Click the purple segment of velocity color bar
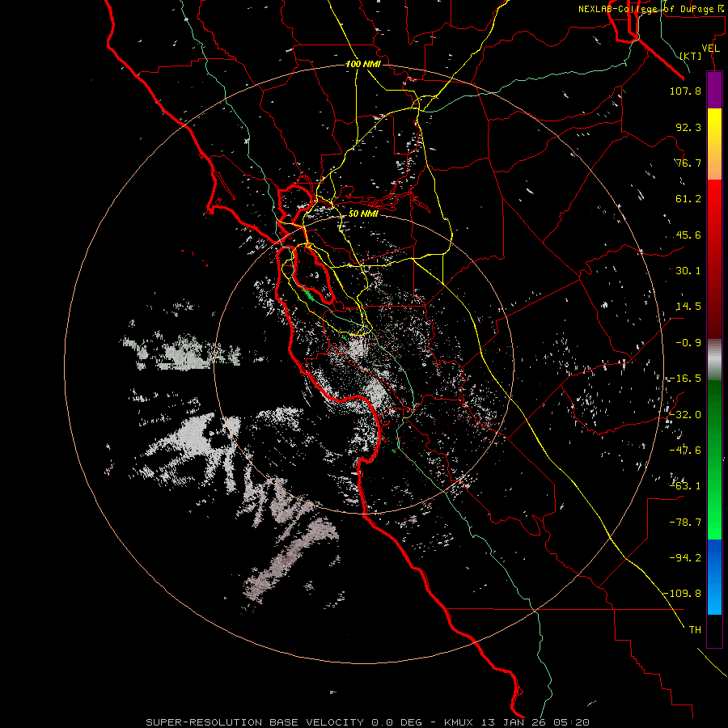Screen dimensions: 728x728 (x=714, y=90)
